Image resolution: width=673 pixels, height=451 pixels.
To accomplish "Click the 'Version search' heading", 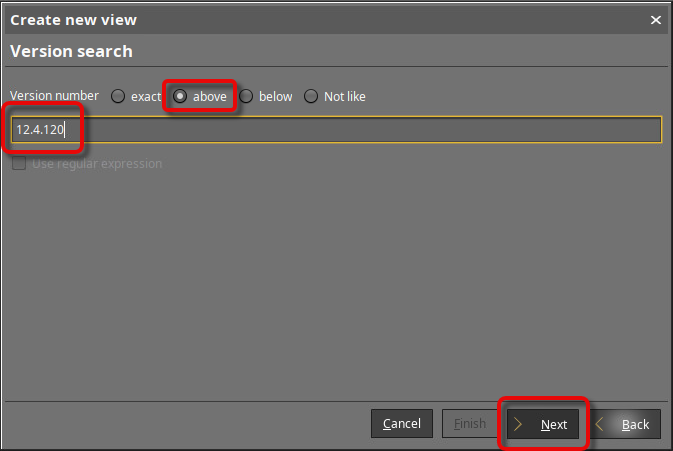I will [71, 51].
